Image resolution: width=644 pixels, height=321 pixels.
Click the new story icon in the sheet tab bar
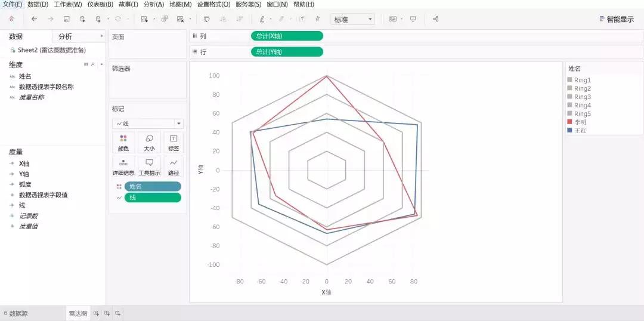click(x=118, y=314)
